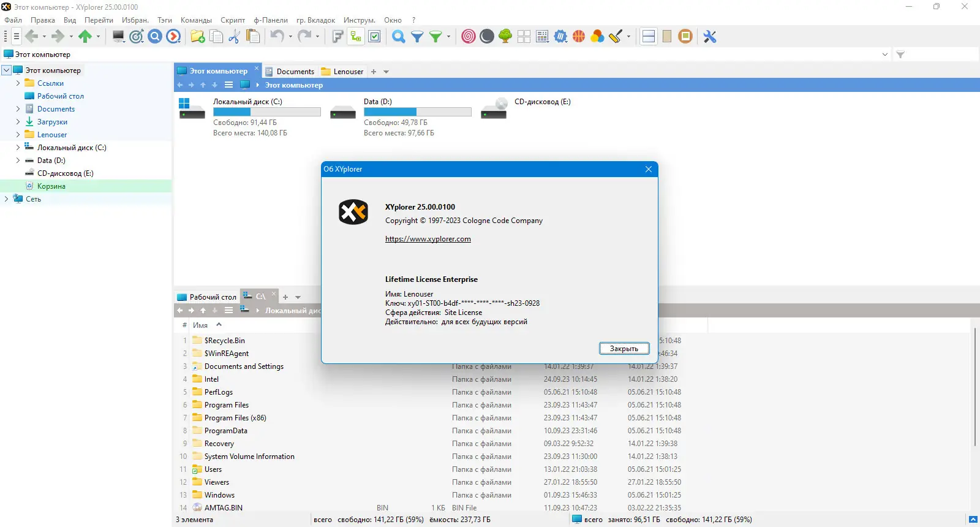Click the basketball toolbar icon

coord(579,37)
